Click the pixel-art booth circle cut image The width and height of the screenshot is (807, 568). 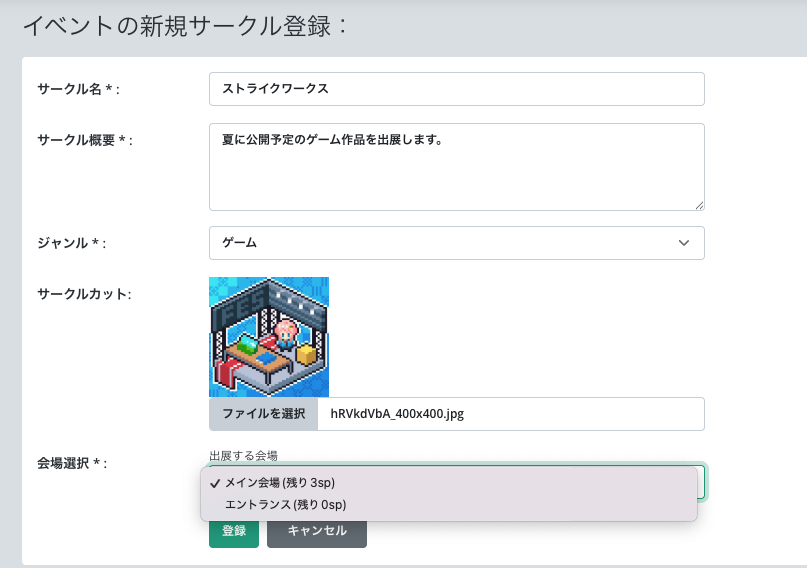pos(269,337)
